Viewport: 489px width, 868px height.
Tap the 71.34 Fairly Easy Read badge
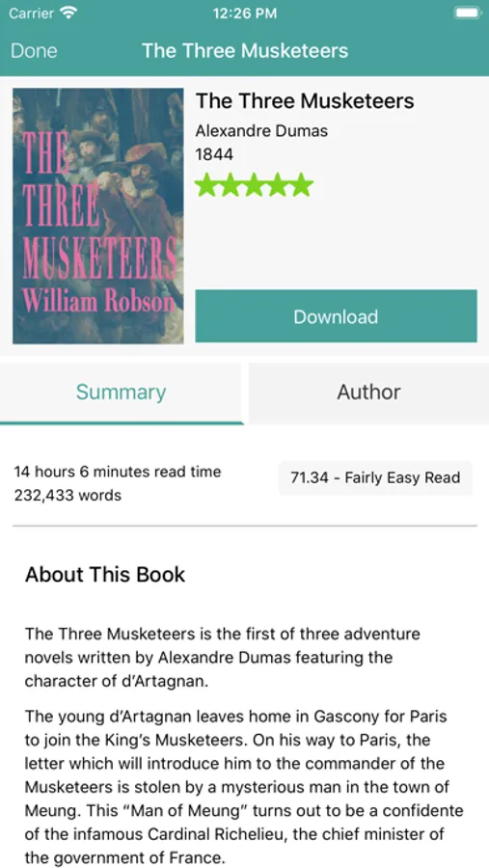point(375,477)
